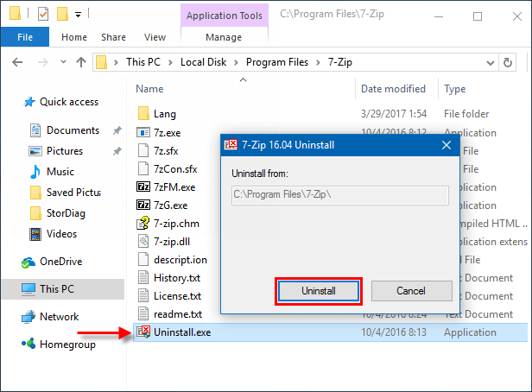The height and width of the screenshot is (392, 532).
Task: Select the 7-zip.dll file icon
Action: click(143, 241)
